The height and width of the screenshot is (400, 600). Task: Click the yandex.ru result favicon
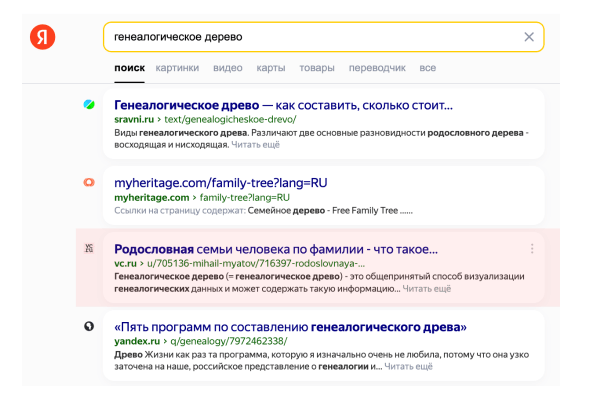click(89, 326)
